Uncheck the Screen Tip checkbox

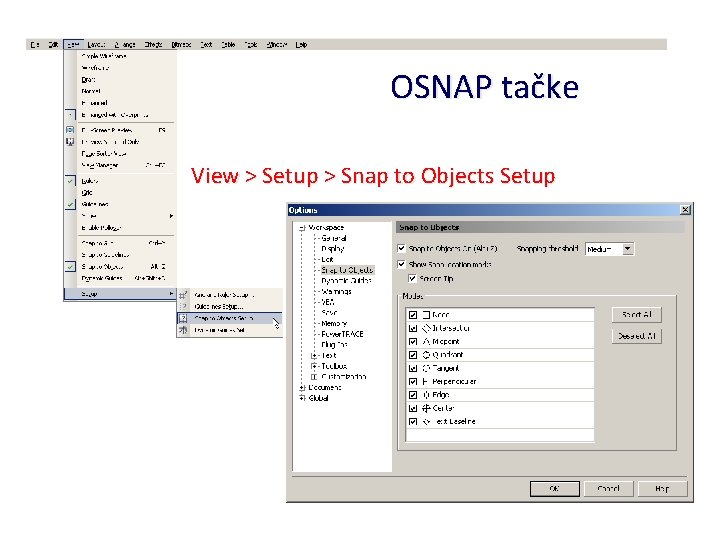(412, 279)
